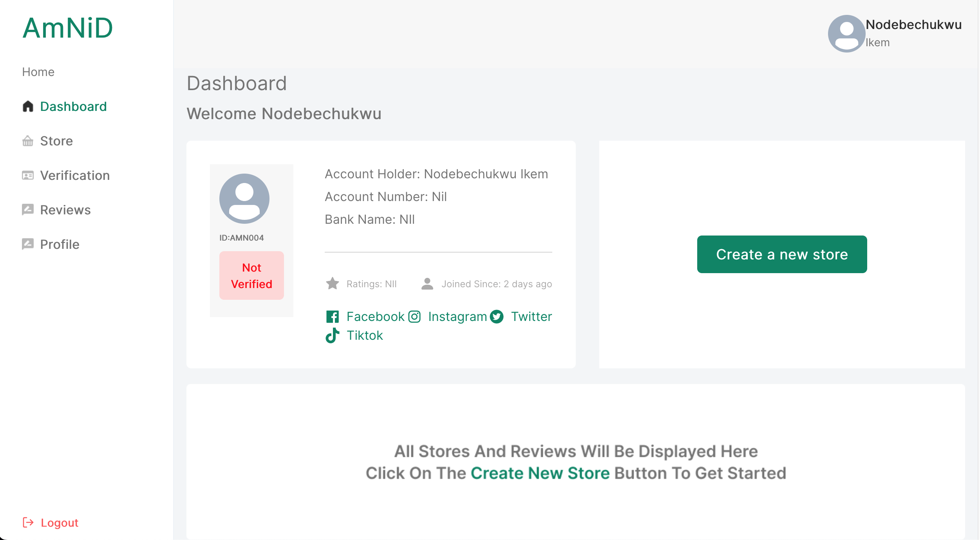Go to the Verification page
Viewport: 980px width, 540px height.
[75, 175]
